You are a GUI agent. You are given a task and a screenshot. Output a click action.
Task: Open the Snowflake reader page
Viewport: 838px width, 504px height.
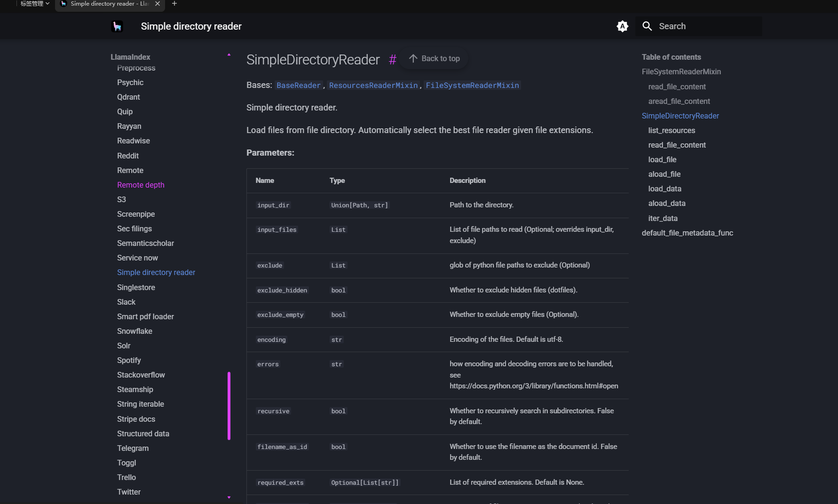pos(134,331)
